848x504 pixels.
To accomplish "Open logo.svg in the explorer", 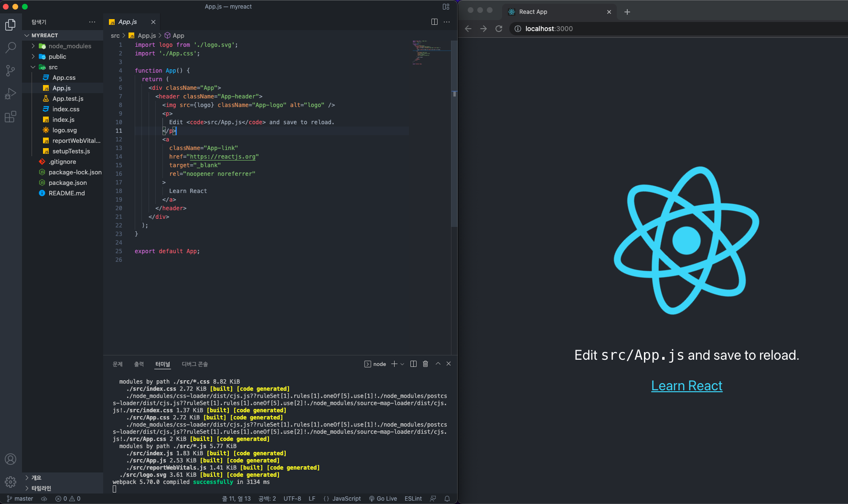I will point(63,130).
